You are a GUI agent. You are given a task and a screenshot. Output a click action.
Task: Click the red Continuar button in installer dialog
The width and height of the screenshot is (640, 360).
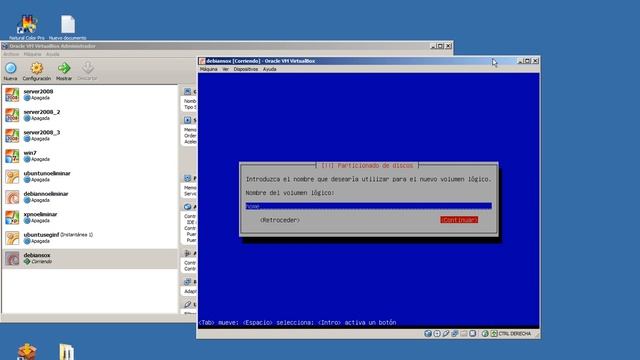tap(459, 220)
